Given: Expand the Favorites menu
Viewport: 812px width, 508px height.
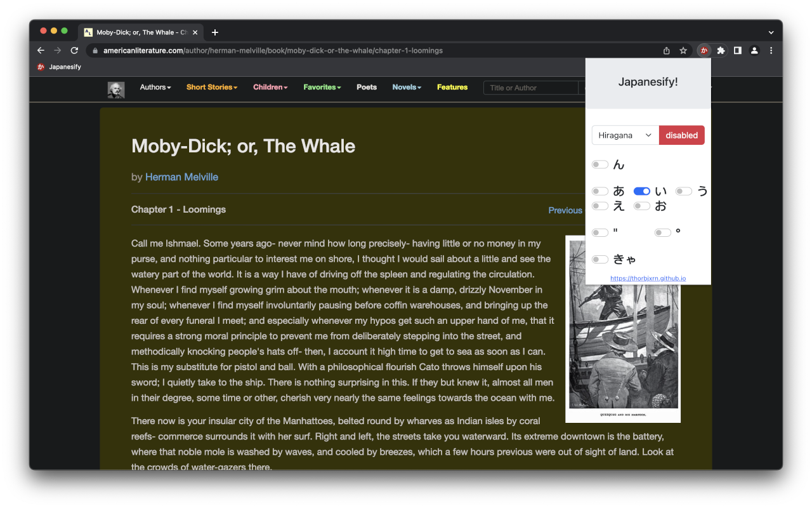Looking at the screenshot, I should coord(322,87).
